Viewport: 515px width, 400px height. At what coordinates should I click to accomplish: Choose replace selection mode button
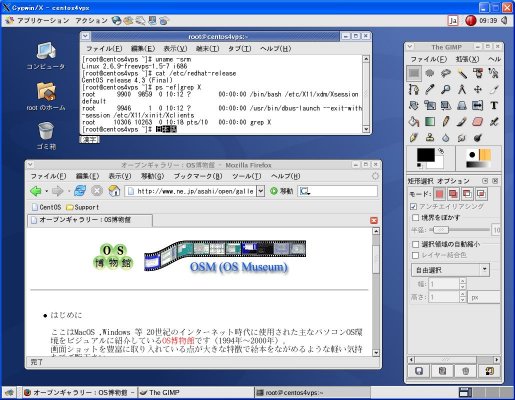[x=440, y=194]
